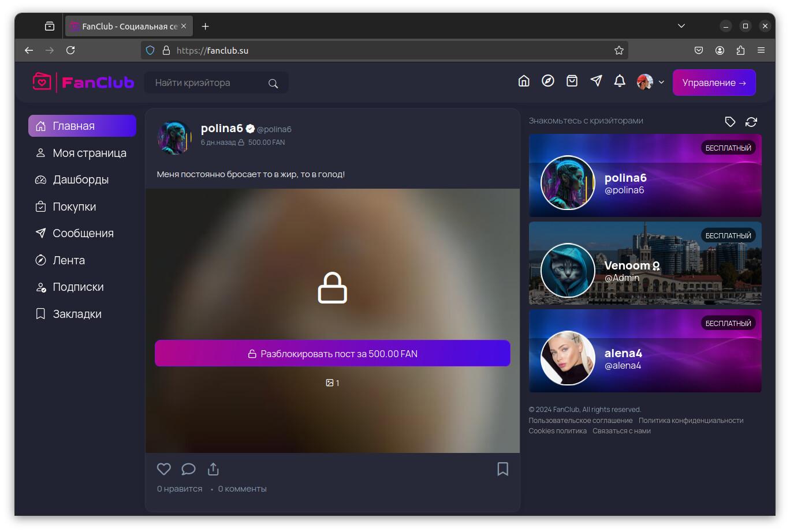This screenshot has height=532, width=790.
Task: Open recent browsing Firefox View icon
Action: tap(50, 26)
